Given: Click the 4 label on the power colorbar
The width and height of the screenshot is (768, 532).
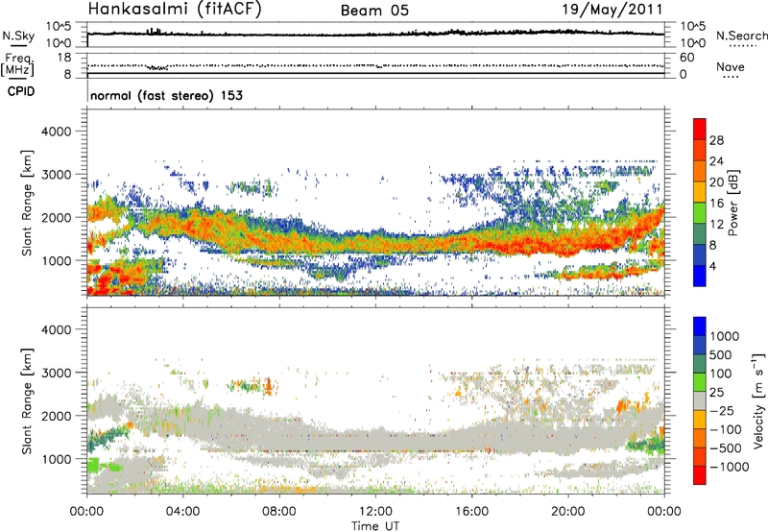Looking at the screenshot, I should 713,266.
